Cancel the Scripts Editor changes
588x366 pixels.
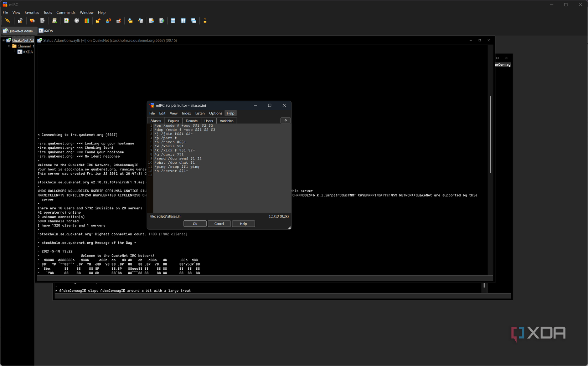coord(219,223)
